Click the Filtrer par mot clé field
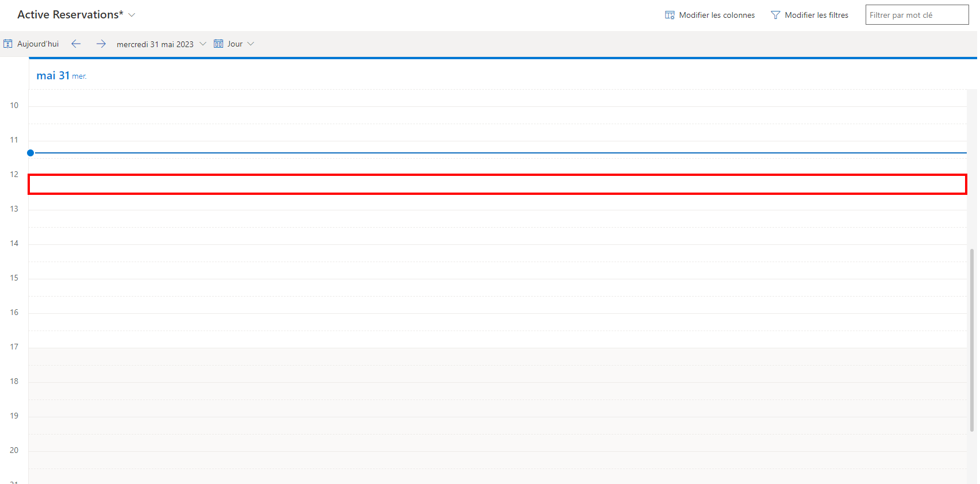The height and width of the screenshot is (484, 980). pyautogui.click(x=917, y=15)
